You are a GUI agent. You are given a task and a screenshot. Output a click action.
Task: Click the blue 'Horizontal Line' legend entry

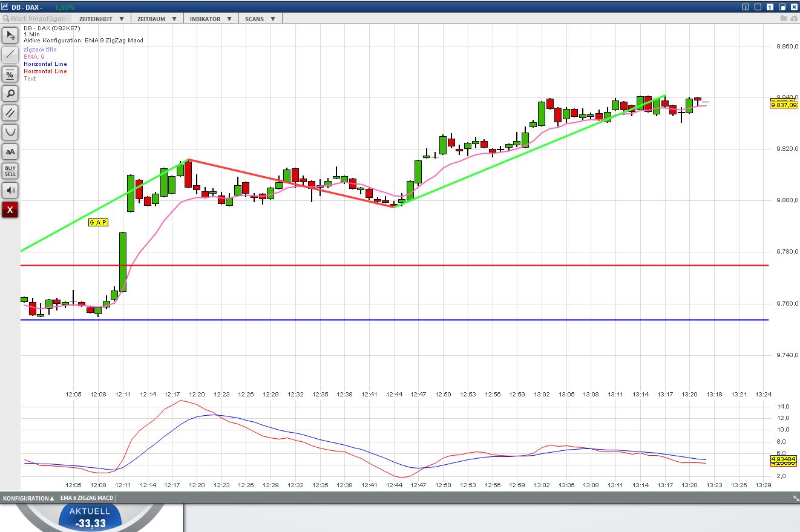(x=45, y=64)
